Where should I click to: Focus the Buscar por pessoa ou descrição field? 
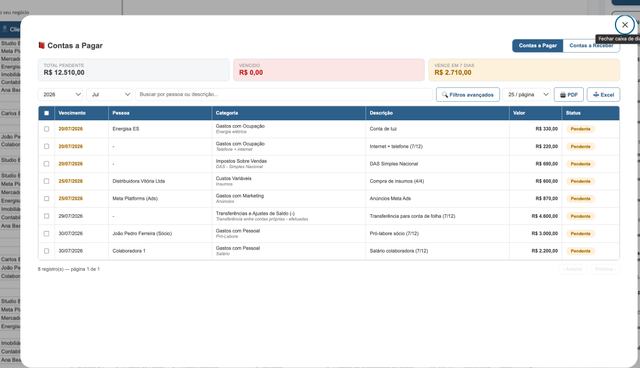point(284,95)
